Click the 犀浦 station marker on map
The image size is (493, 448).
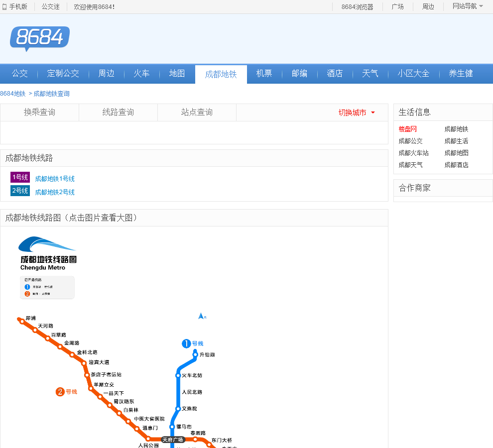pyautogui.click(x=22, y=321)
